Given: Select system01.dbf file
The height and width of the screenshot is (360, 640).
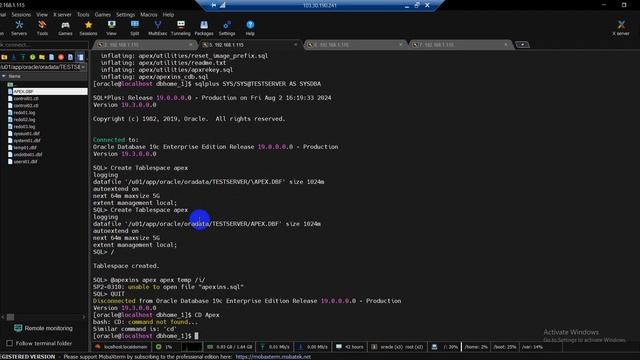Looking at the screenshot, I should [27, 140].
